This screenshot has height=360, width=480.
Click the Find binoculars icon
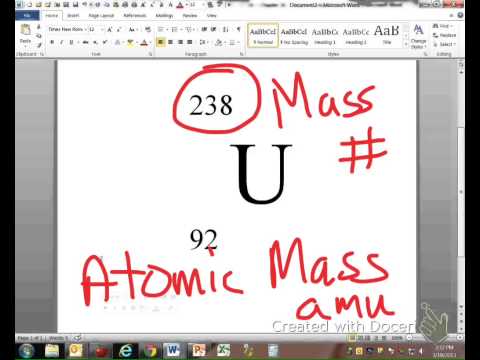(436, 26)
